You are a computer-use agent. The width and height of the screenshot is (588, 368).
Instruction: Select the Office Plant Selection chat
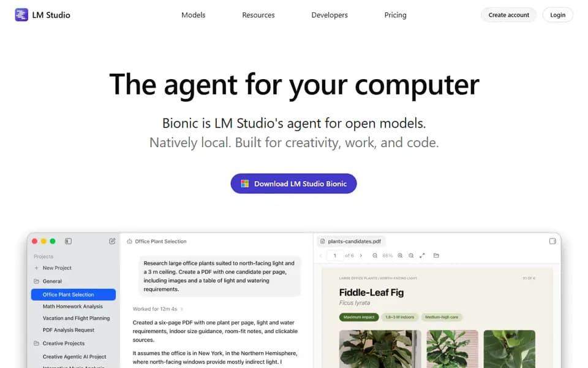tap(73, 295)
